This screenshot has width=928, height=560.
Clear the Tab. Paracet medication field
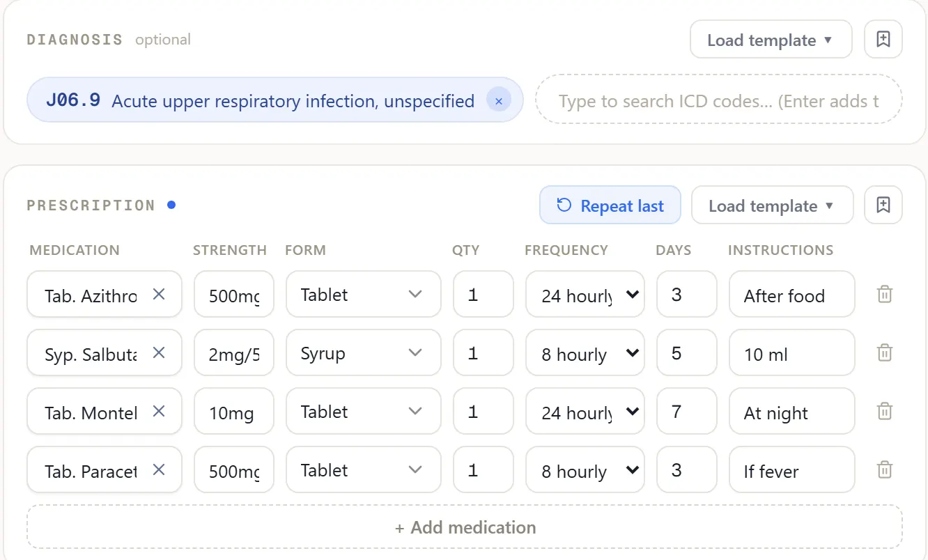point(159,470)
